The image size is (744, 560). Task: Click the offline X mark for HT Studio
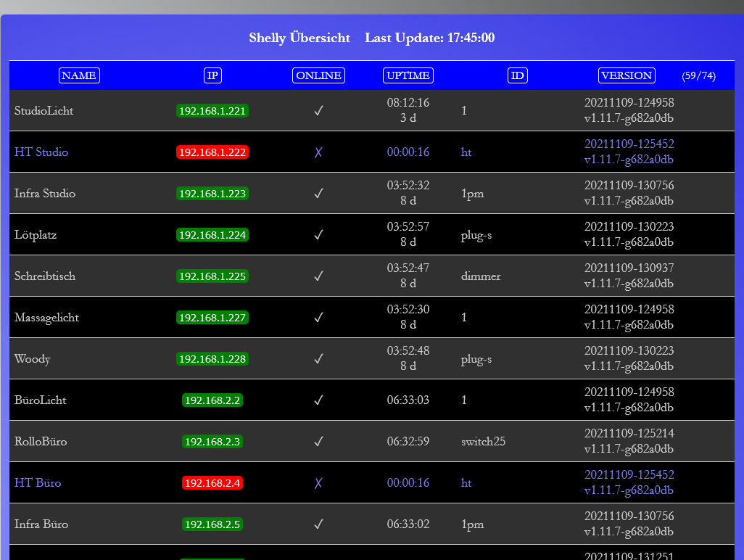[x=318, y=152]
